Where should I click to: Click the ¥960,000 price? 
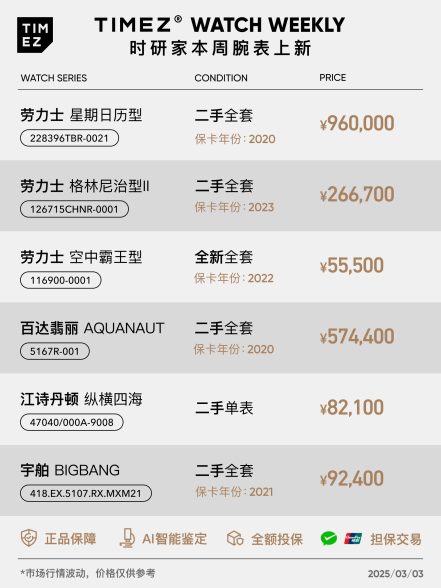click(357, 123)
